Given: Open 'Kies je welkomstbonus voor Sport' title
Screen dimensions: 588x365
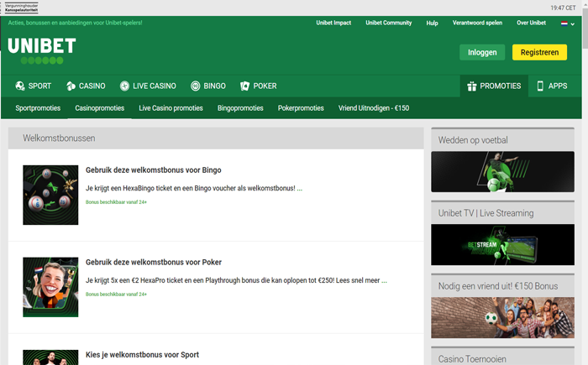Looking at the screenshot, I should (x=142, y=354).
